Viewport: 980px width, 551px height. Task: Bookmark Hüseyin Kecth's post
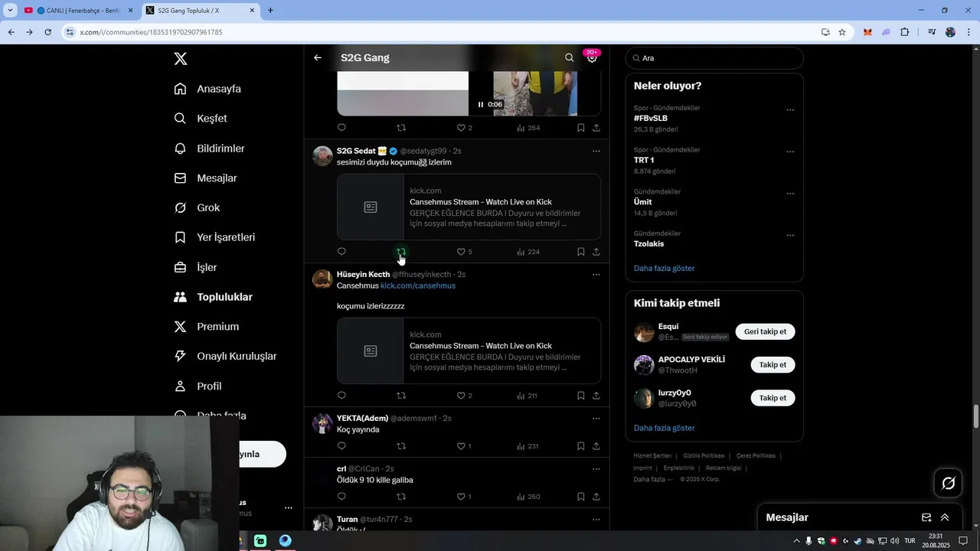[x=580, y=396]
